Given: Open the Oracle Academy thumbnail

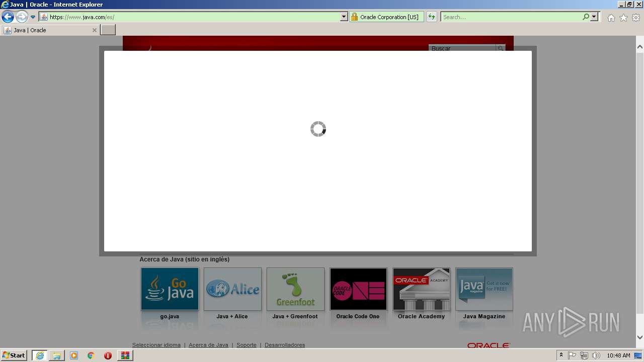Looking at the screenshot, I should [421, 289].
